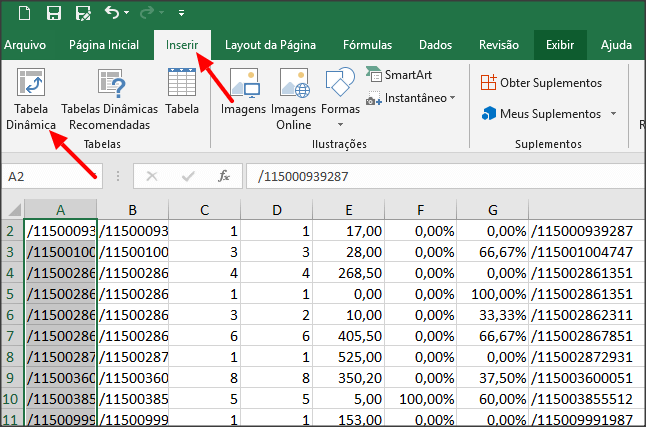Click the Undo arrow icon
Screen dimensions: 646x427
pyautogui.click(x=112, y=12)
